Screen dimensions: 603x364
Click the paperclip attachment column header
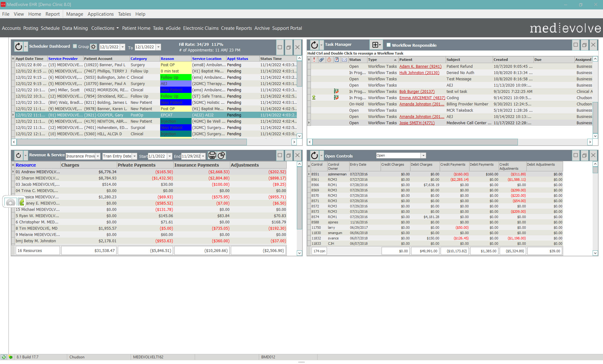click(x=322, y=60)
